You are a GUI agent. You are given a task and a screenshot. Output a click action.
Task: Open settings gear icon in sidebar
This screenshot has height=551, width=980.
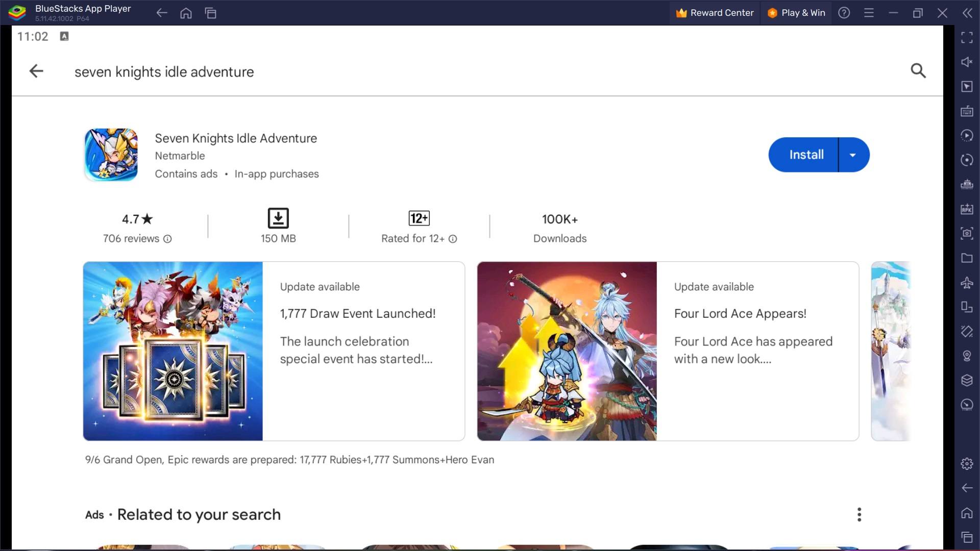pyautogui.click(x=967, y=463)
